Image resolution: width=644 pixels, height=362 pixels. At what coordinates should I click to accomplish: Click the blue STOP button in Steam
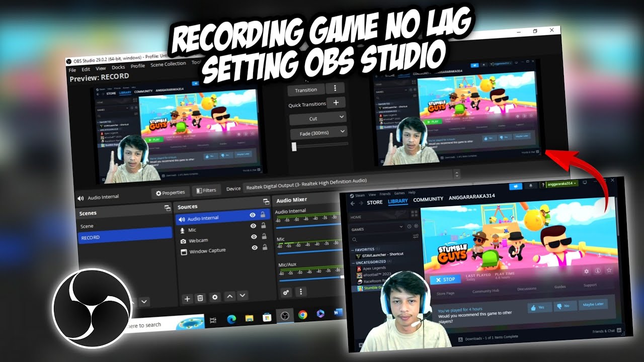point(445,279)
